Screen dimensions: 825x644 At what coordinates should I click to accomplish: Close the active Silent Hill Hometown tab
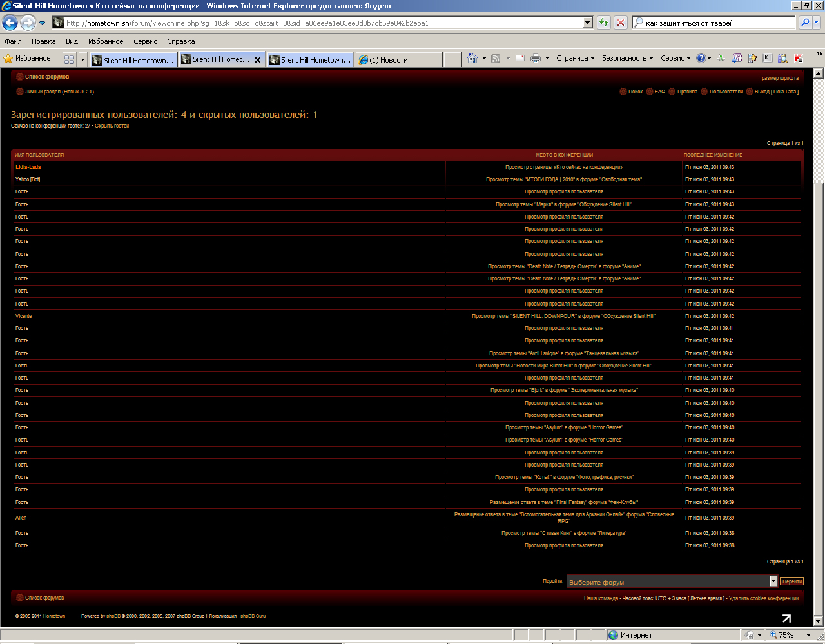(258, 60)
